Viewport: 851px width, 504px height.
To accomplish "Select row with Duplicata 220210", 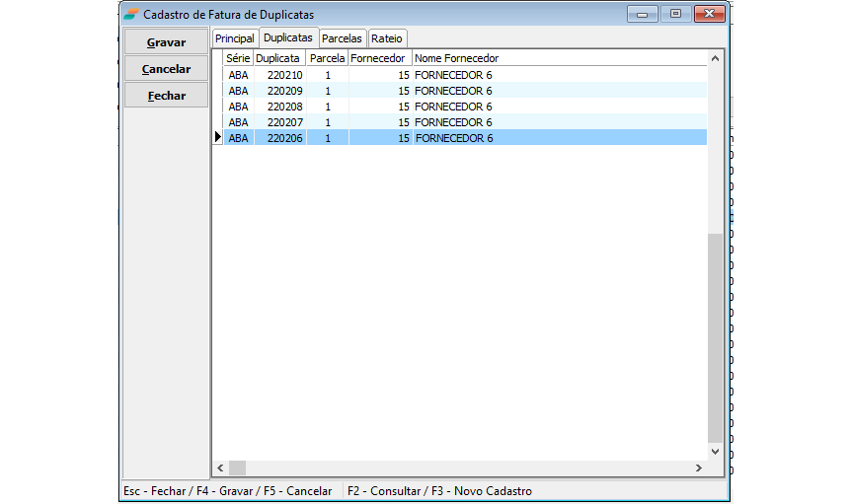I will coord(284,75).
